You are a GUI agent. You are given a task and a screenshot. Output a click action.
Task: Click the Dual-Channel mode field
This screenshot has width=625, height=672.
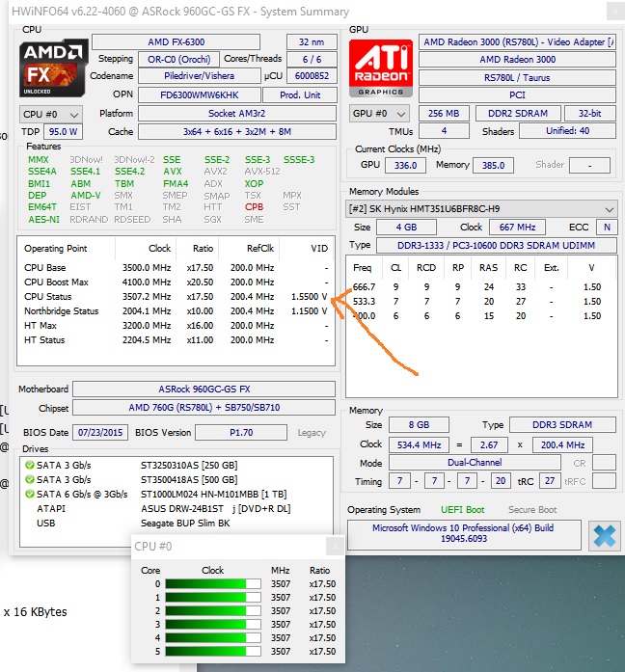tap(475, 463)
